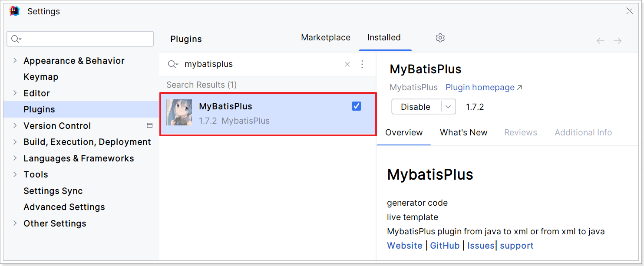This screenshot has height=266, width=644.
Task: Switch to the Marketplace tab
Action: (x=326, y=38)
